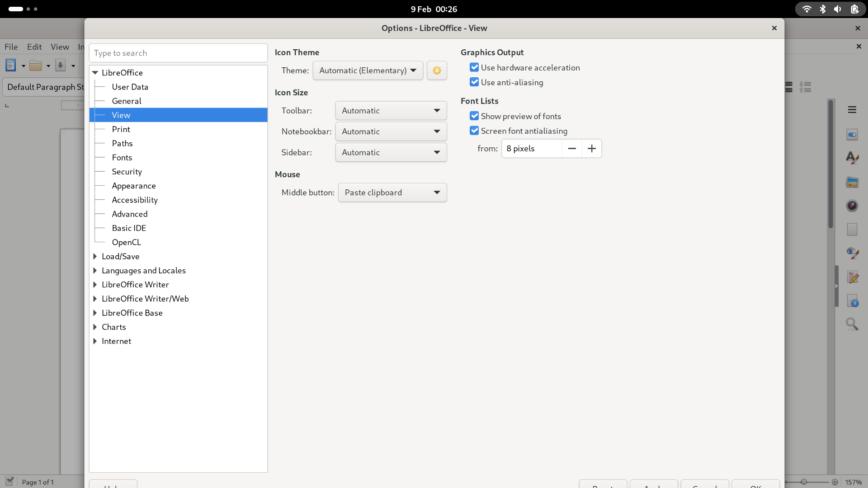Click the tab stop marker at ruler corner
The height and width of the screenshot is (488, 868).
(x=7, y=106)
